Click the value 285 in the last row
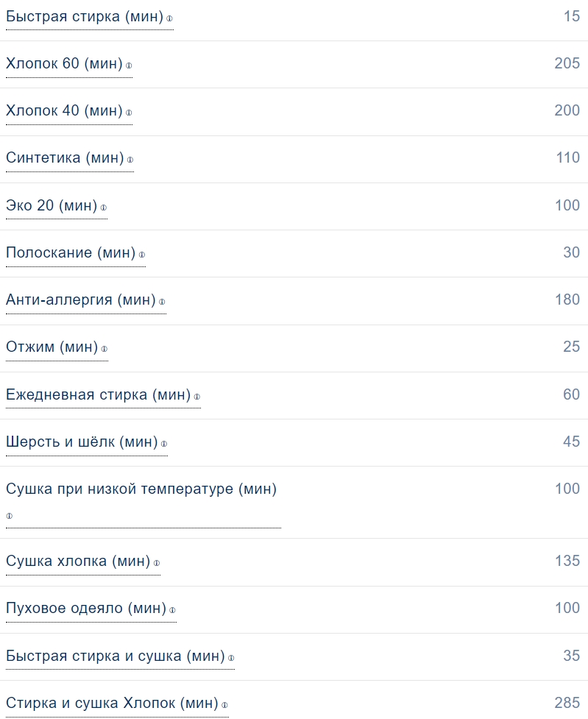Screen dimensions: 588x719 coord(567,702)
